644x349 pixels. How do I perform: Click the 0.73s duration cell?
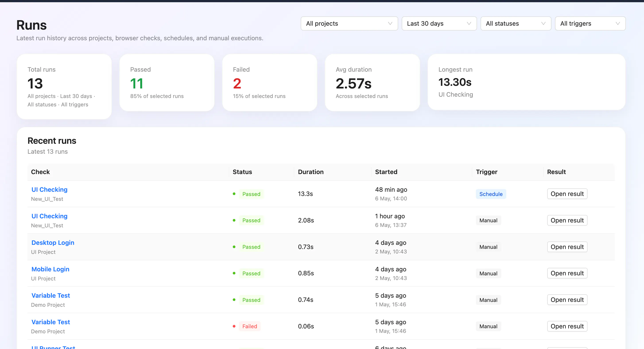[305, 247]
